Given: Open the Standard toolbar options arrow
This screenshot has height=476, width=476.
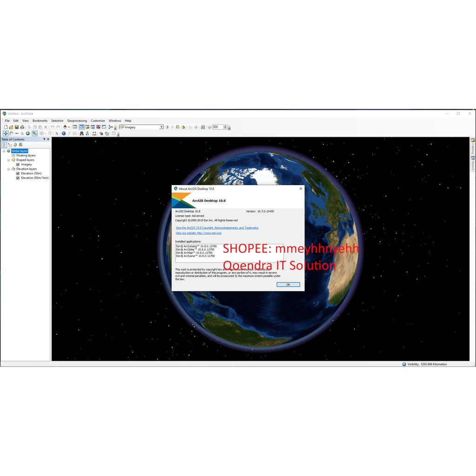Looking at the screenshot, I should click(115, 128).
